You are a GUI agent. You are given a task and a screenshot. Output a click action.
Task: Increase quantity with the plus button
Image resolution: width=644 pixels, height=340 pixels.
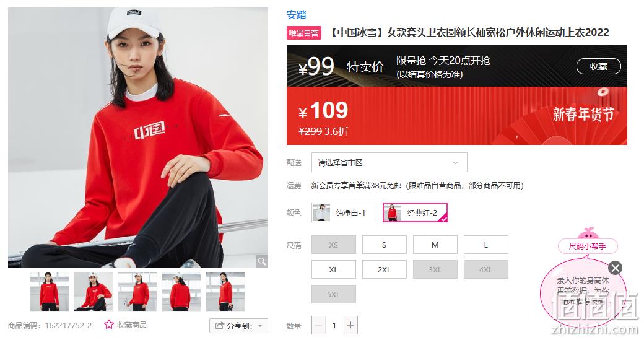[350, 325]
